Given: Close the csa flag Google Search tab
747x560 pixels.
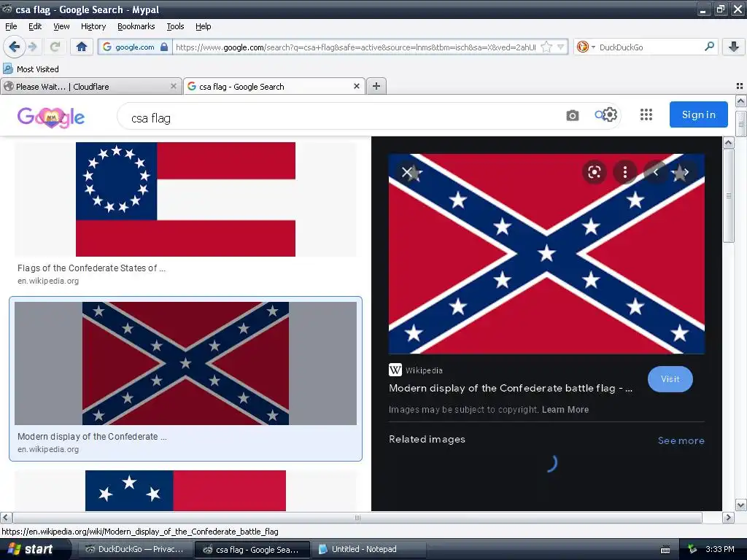Looking at the screenshot, I should 356,86.
